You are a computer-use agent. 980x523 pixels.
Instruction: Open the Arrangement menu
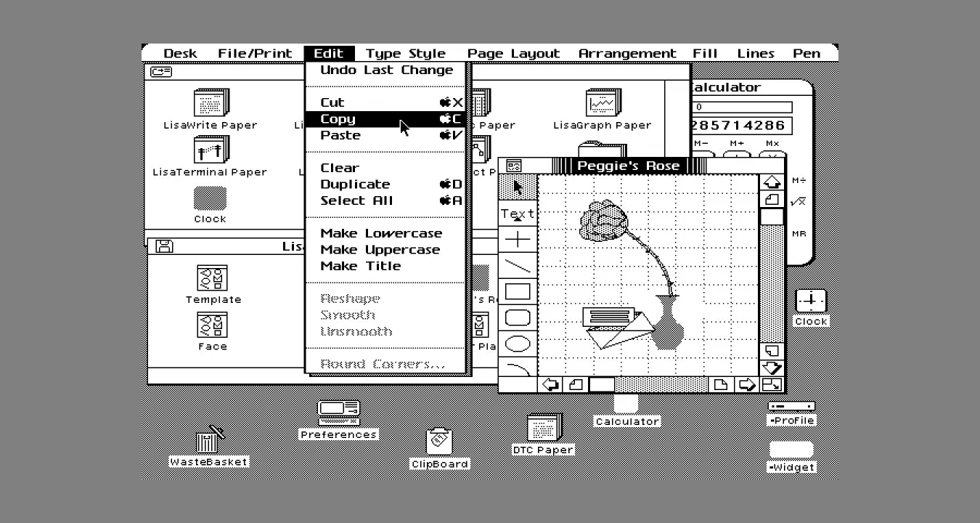[627, 53]
